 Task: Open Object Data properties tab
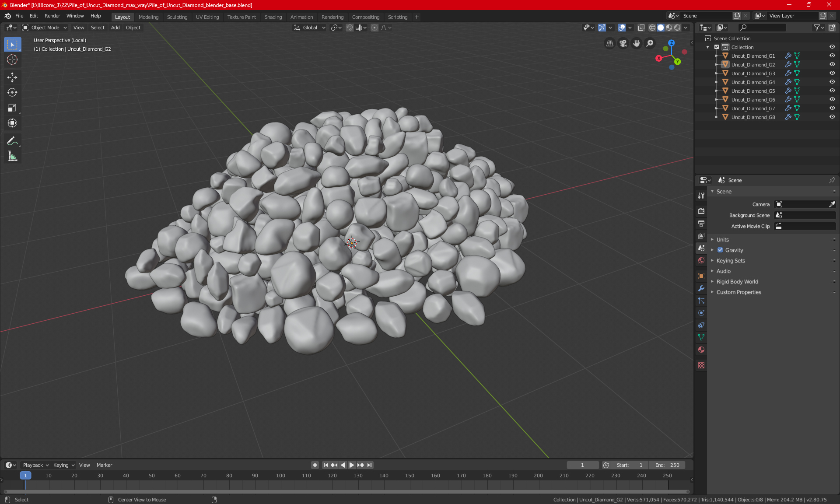pyautogui.click(x=701, y=337)
